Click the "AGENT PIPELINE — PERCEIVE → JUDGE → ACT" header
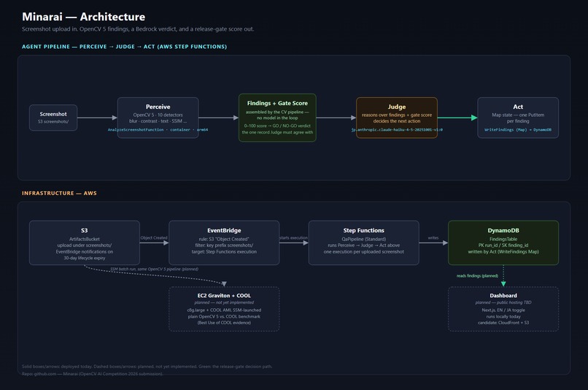This screenshot has width=588, height=390. [x=124, y=47]
